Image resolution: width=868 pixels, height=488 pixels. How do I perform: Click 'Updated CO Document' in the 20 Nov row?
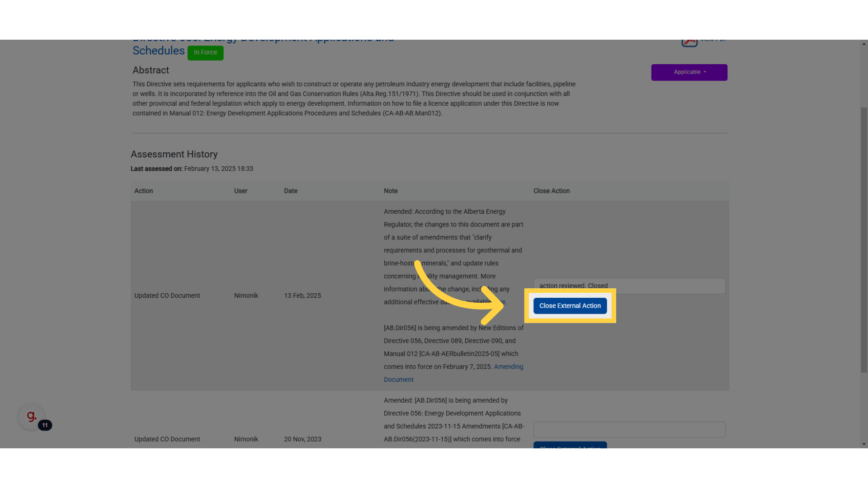(167, 439)
